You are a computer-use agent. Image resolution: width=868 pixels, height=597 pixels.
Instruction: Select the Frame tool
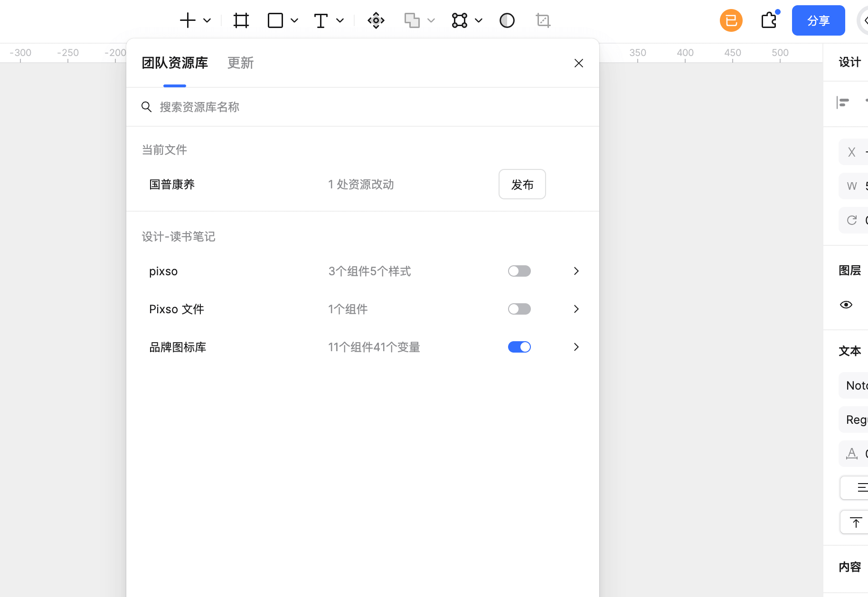[x=241, y=20]
